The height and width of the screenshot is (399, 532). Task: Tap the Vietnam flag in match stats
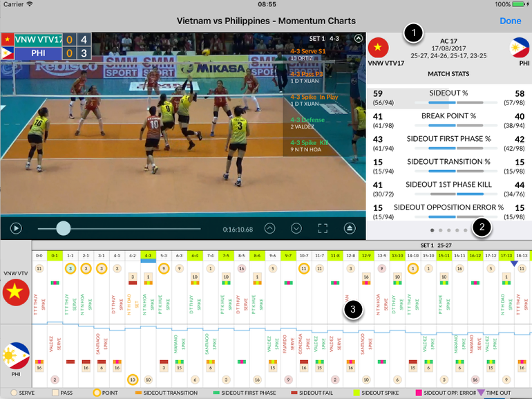point(379,48)
